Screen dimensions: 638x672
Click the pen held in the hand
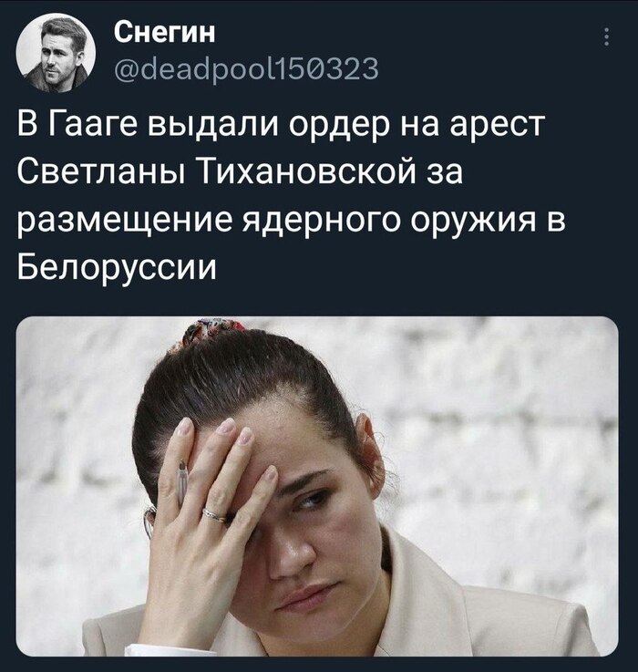coord(182,480)
